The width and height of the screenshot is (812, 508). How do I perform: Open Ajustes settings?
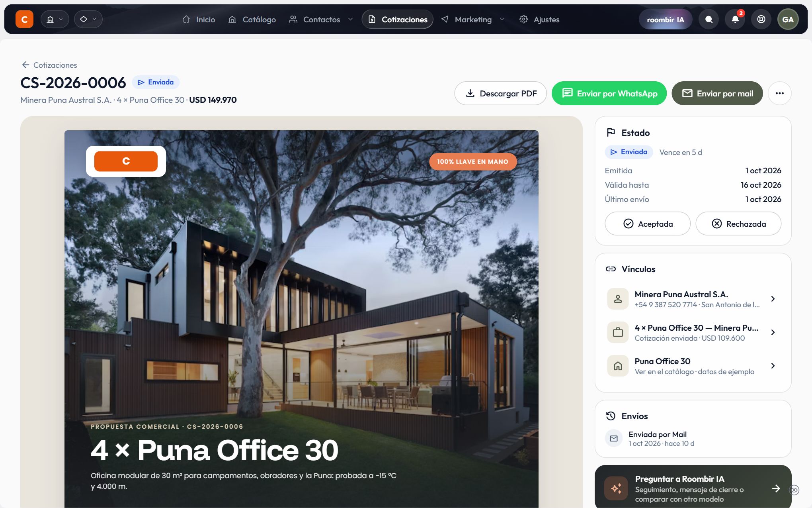[539, 19]
